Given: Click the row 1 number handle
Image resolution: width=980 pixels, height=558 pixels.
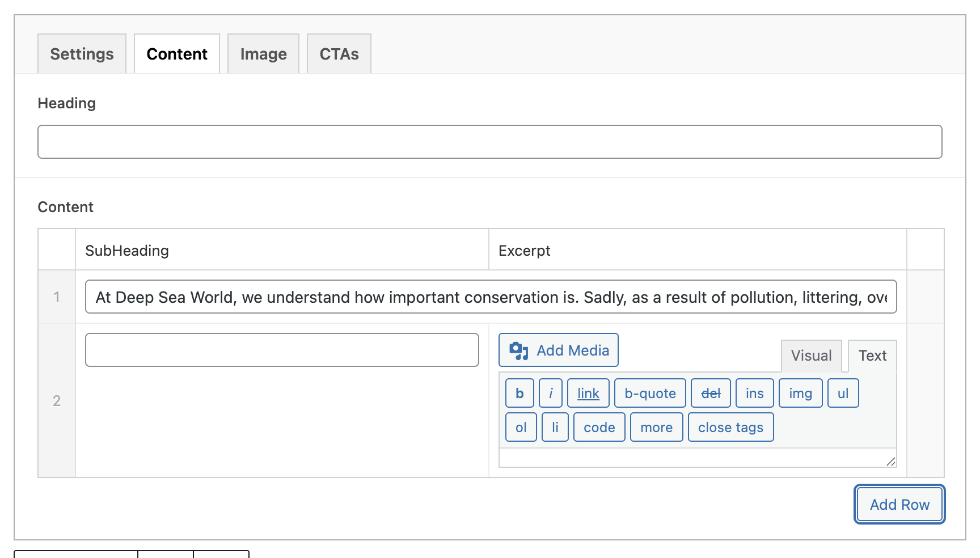Looking at the screenshot, I should point(57,297).
